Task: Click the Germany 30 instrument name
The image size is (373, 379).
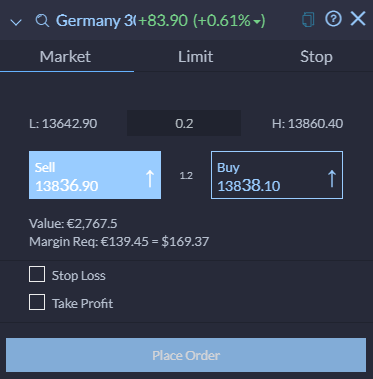Action: pos(96,21)
